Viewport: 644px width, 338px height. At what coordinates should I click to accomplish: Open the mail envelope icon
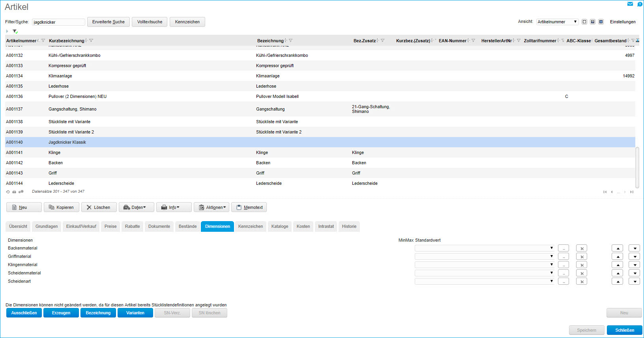(630, 4)
